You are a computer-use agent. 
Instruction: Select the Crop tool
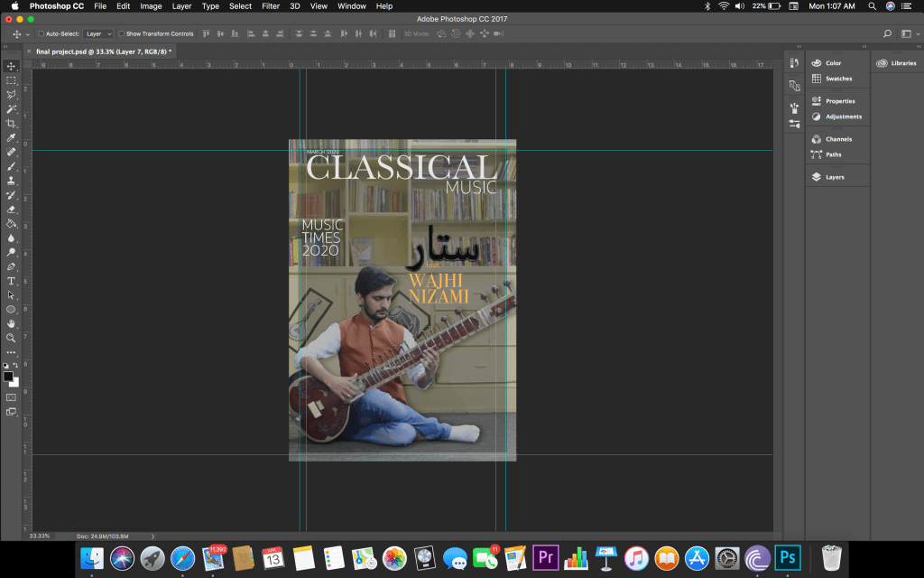pos(11,124)
